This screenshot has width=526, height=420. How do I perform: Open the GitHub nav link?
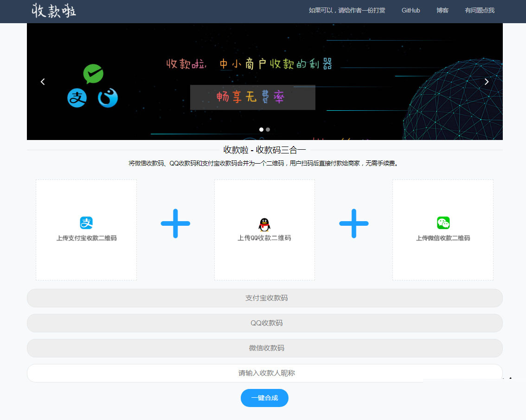[411, 10]
